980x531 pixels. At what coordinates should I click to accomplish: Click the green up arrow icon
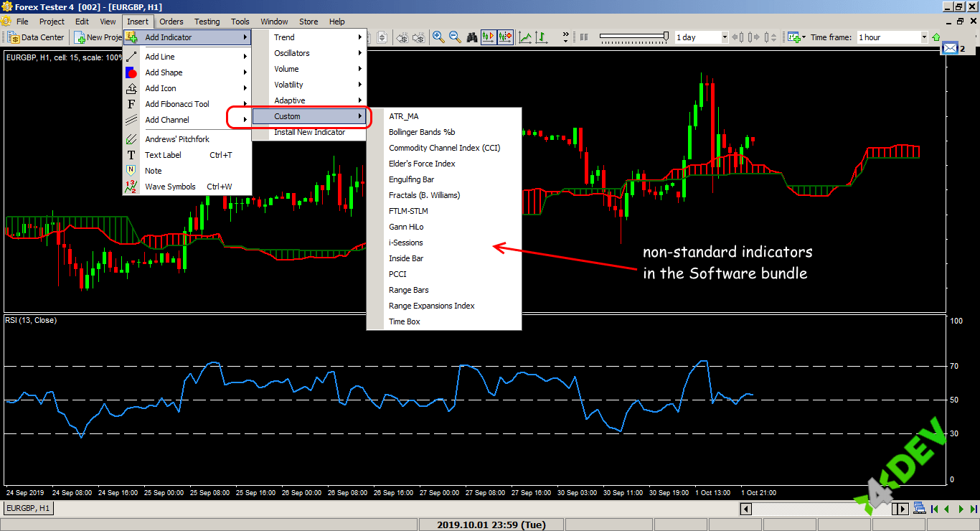coord(936,37)
